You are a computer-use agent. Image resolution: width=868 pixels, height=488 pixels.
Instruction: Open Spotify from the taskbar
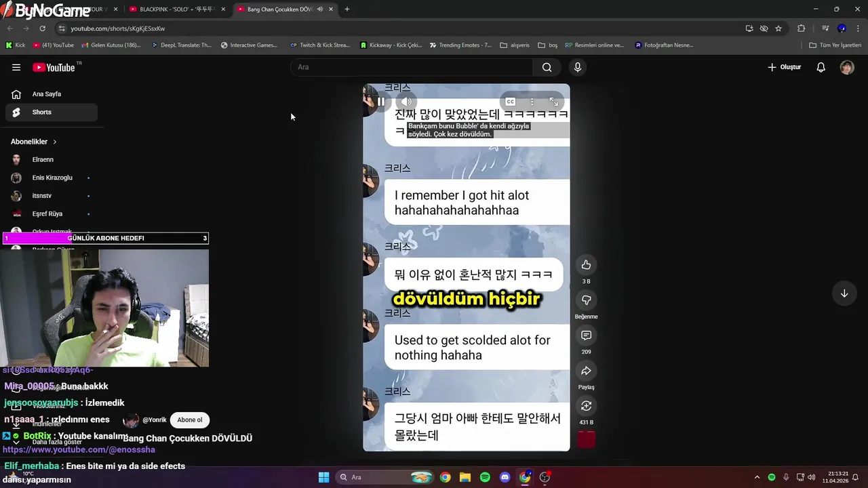click(485, 477)
